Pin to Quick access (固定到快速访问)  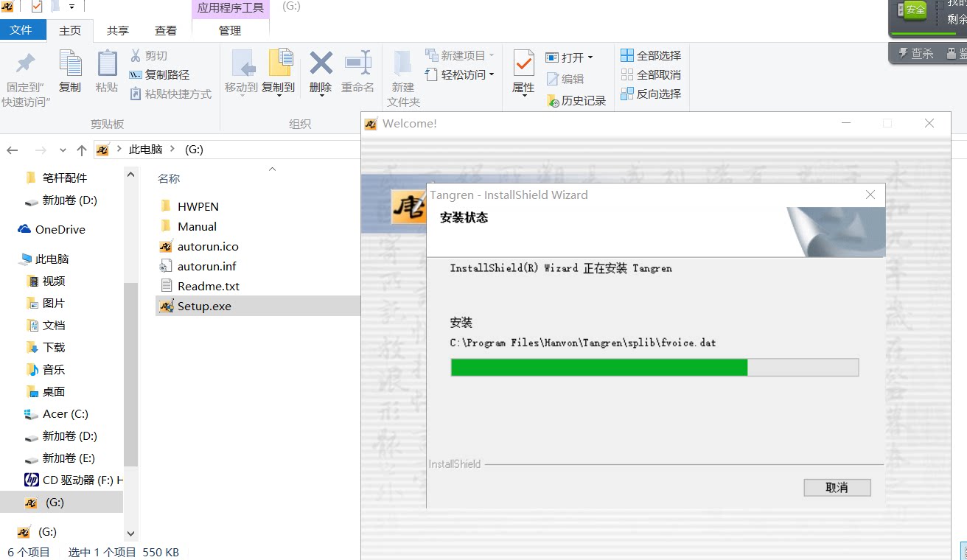26,80
